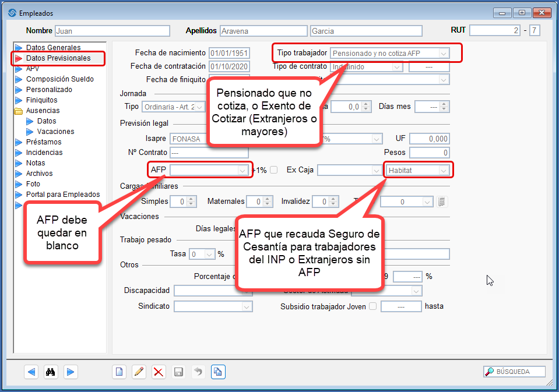559x392 pixels.
Task: Open Notas section
Action: [36, 163]
